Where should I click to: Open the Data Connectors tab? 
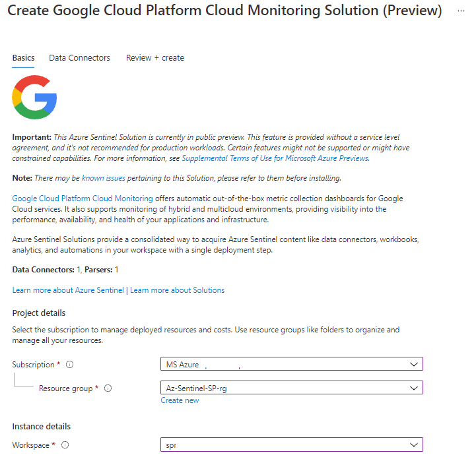79,58
